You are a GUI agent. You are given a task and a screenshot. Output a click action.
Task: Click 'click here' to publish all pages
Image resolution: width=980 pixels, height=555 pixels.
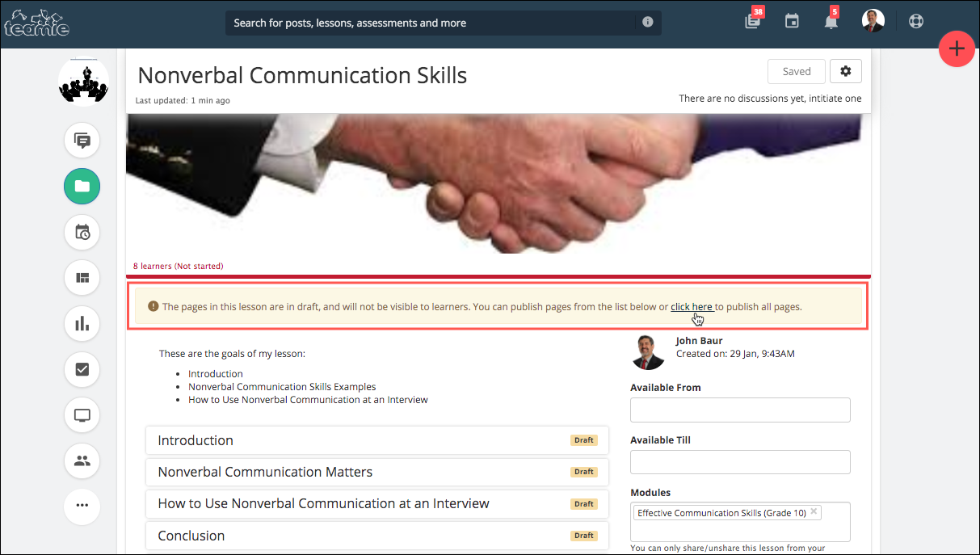click(x=692, y=307)
